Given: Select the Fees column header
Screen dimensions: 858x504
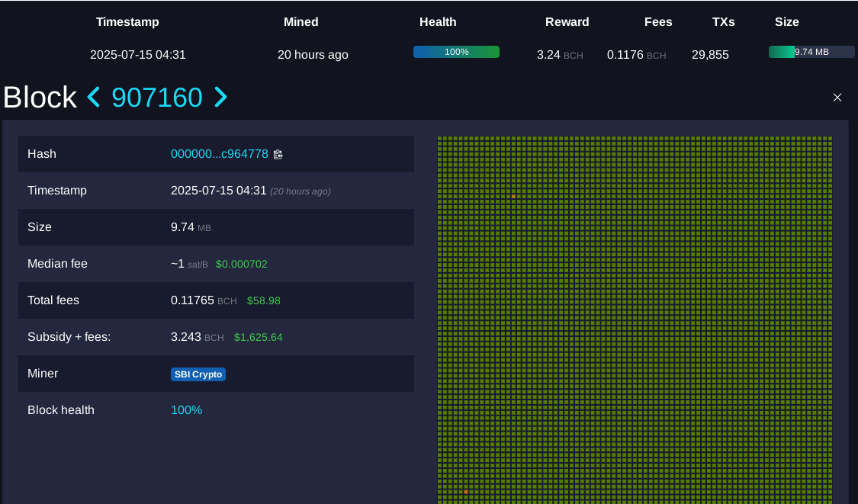Looking at the screenshot, I should click(658, 22).
